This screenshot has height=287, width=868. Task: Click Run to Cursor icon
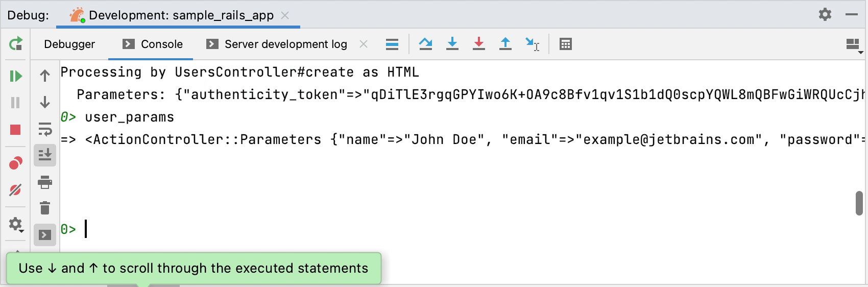532,44
